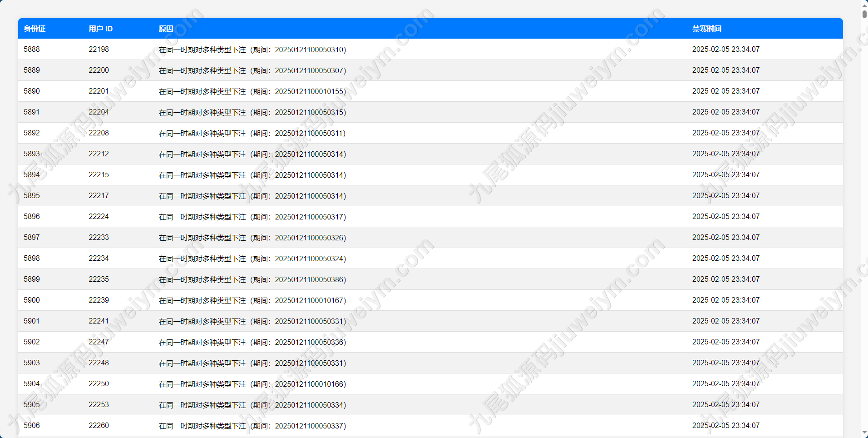868x438 pixels.
Task: Click reason ending in 20250121100050317
Action: click(x=252, y=217)
